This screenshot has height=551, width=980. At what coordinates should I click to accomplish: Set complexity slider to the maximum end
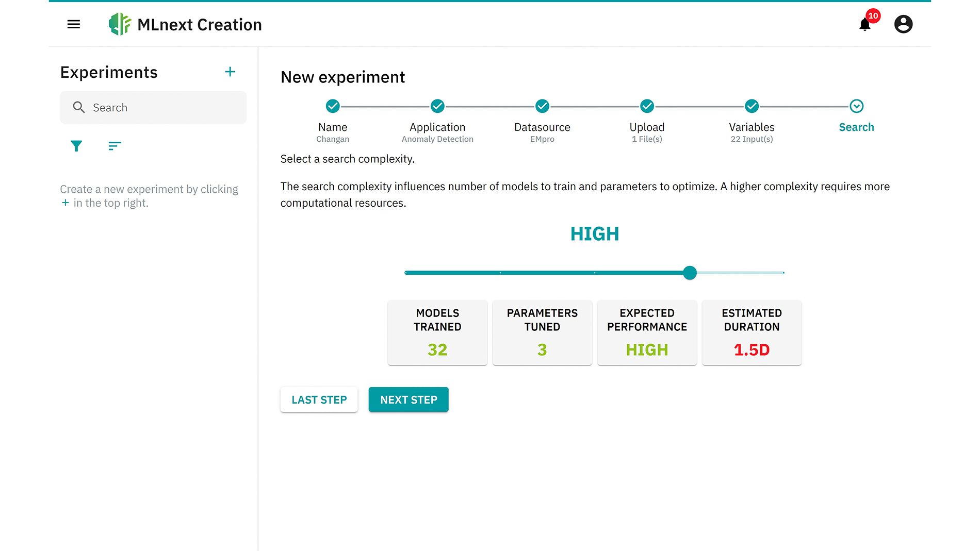coord(783,273)
